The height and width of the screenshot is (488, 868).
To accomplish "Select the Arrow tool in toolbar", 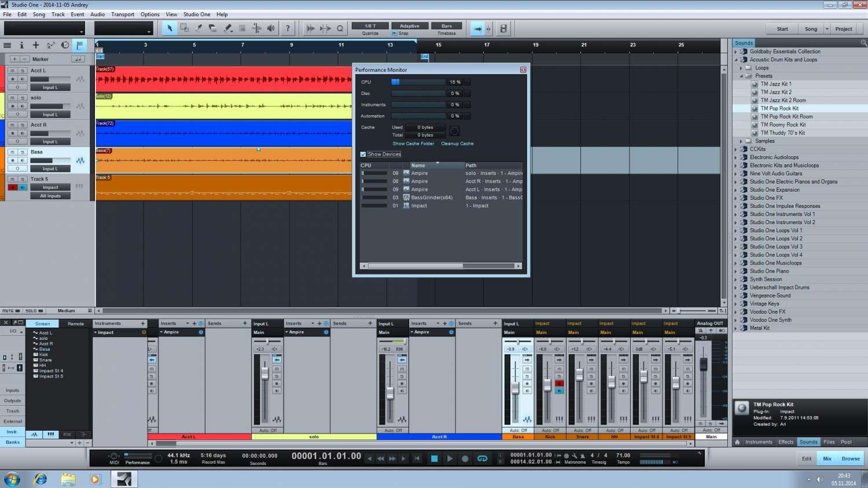I will click(x=170, y=28).
